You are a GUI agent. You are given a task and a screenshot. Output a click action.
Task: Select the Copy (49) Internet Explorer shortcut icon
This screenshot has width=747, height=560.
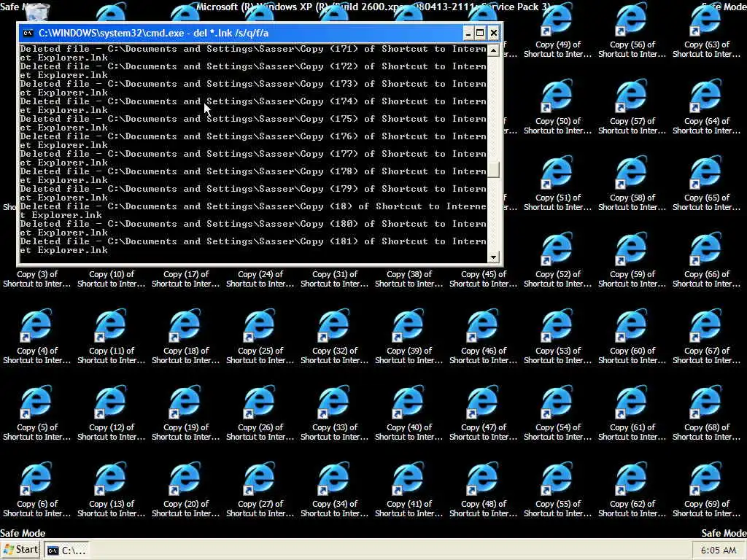click(557, 19)
